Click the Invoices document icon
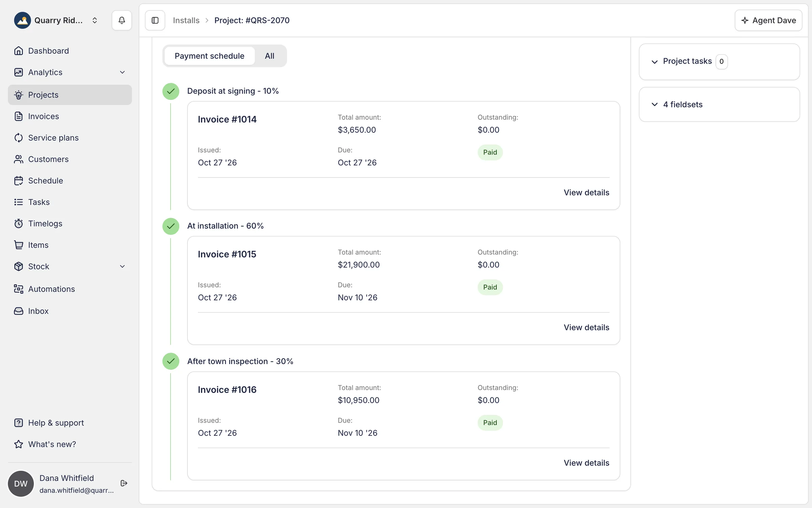This screenshot has height=508, width=812. click(19, 116)
